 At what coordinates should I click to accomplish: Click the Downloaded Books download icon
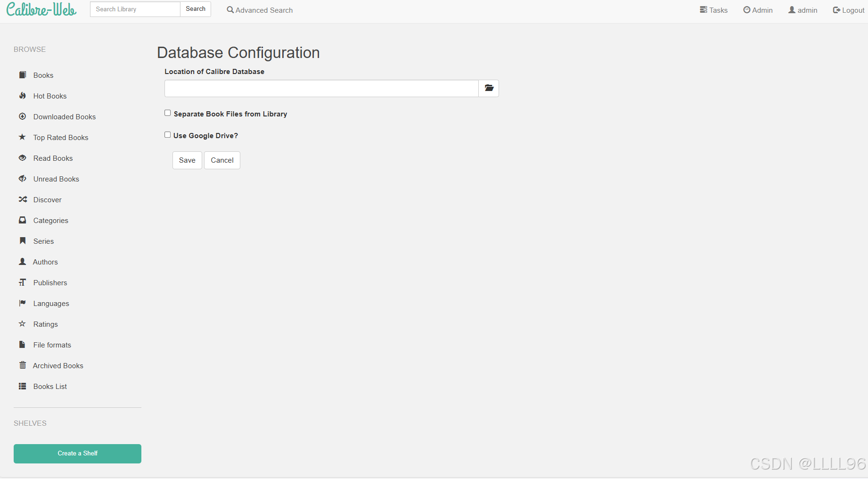pyautogui.click(x=22, y=116)
